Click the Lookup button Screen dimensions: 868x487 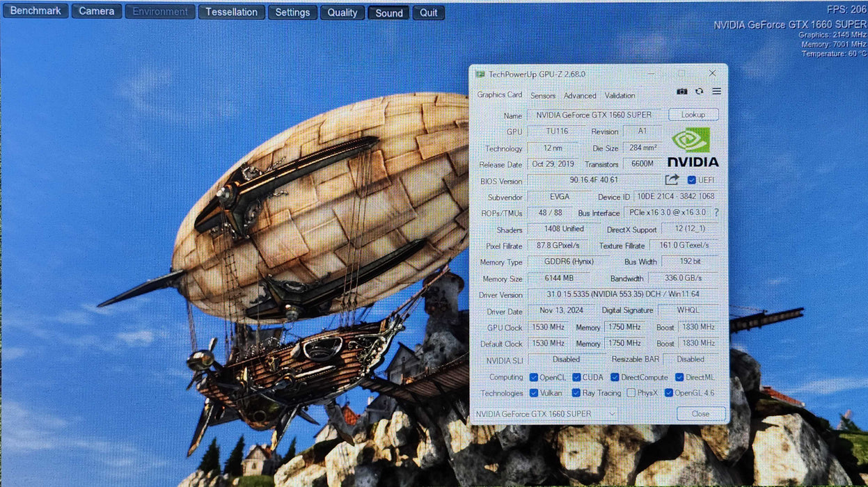point(693,115)
